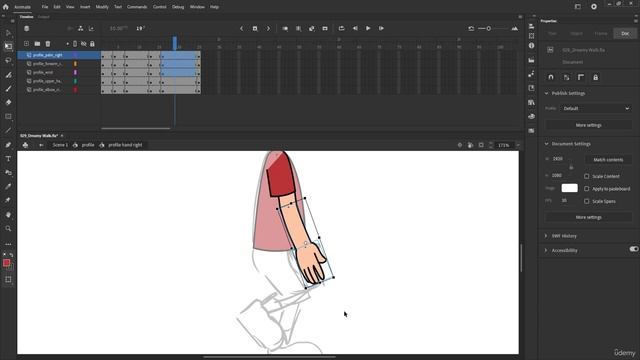Screen dimensions: 640x360
Task: Step forward one frame
Action: click(x=381, y=29)
